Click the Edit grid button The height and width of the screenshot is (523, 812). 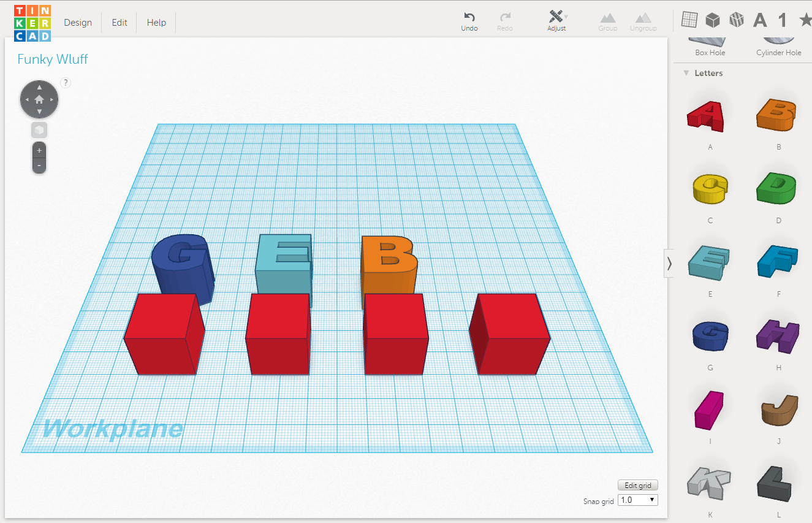(637, 484)
